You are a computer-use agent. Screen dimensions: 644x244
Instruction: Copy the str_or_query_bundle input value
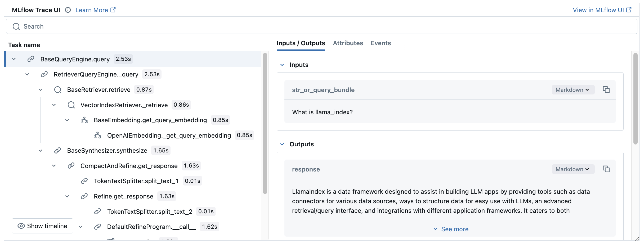(606, 90)
